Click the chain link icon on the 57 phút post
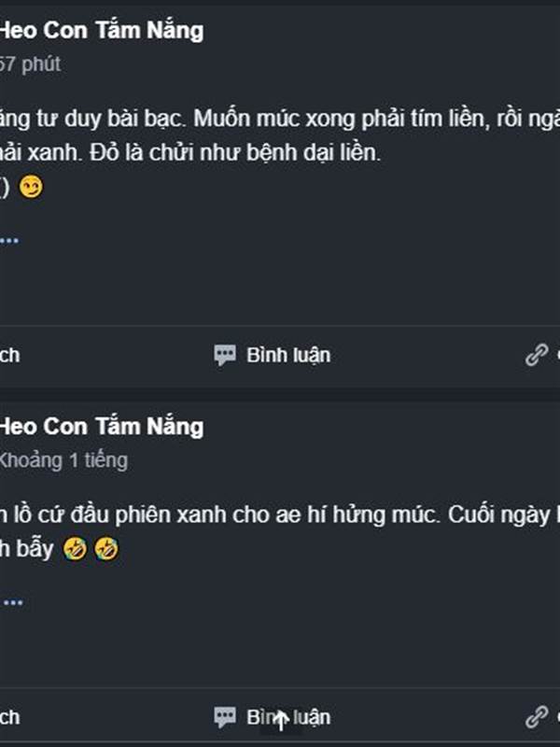Image resolution: width=560 pixels, height=747 pixels. point(537,355)
